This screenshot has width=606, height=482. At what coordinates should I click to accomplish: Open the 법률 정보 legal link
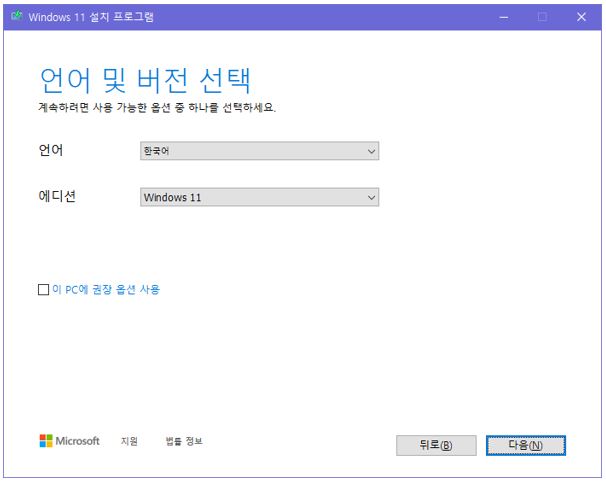click(184, 441)
